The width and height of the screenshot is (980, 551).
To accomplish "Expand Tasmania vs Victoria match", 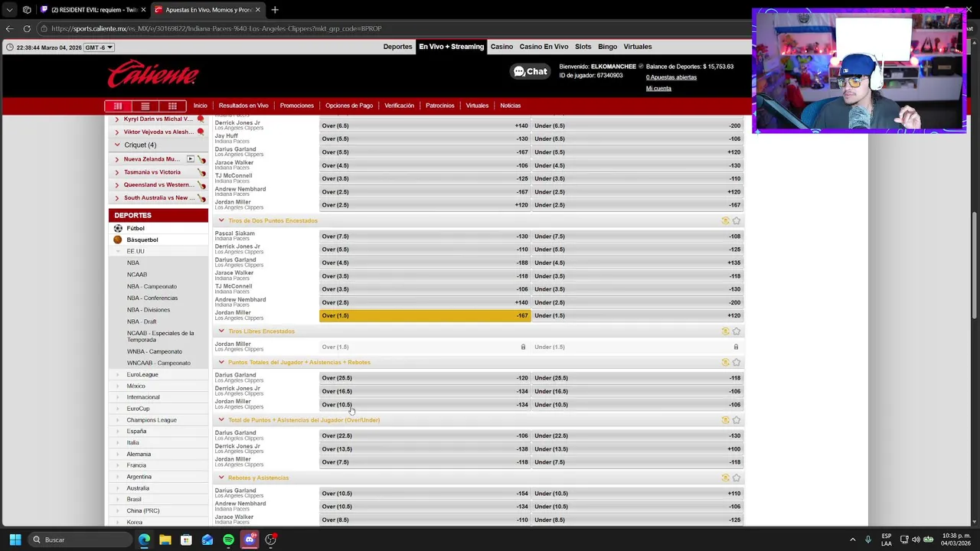I will (x=117, y=172).
